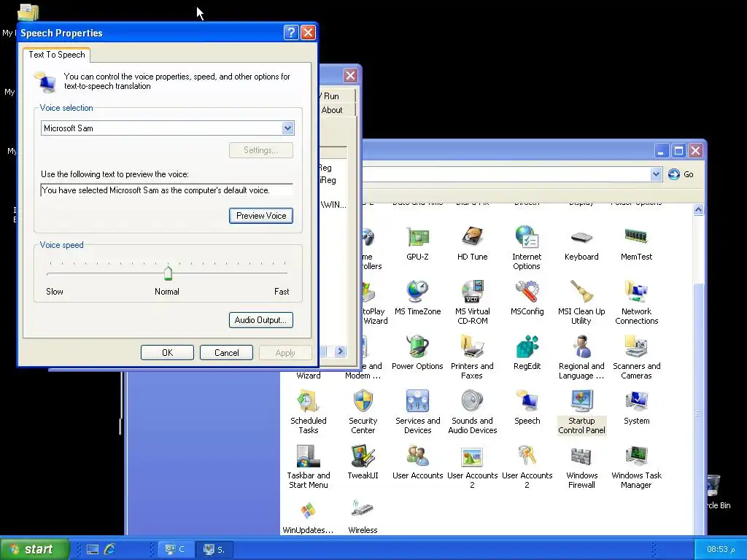This screenshot has width=747, height=560.
Task: Open the MS Virtual CD-ROM icon
Action: click(472, 303)
